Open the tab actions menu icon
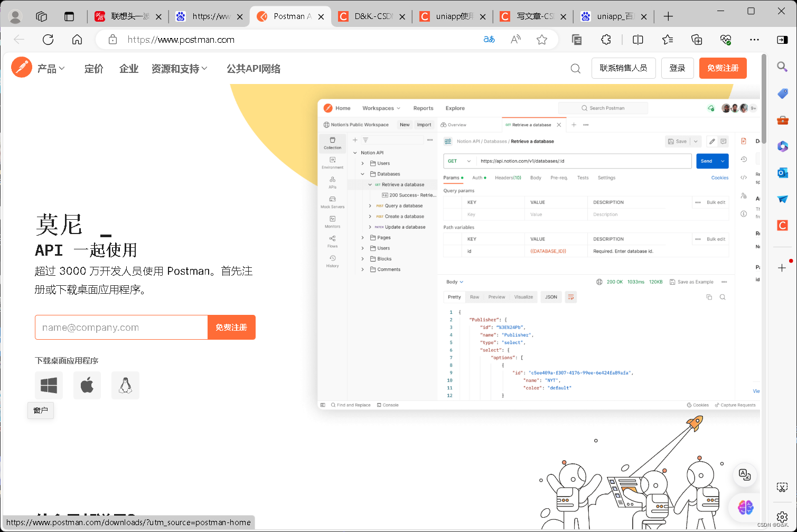This screenshot has height=532, width=797. pyautogui.click(x=69, y=16)
